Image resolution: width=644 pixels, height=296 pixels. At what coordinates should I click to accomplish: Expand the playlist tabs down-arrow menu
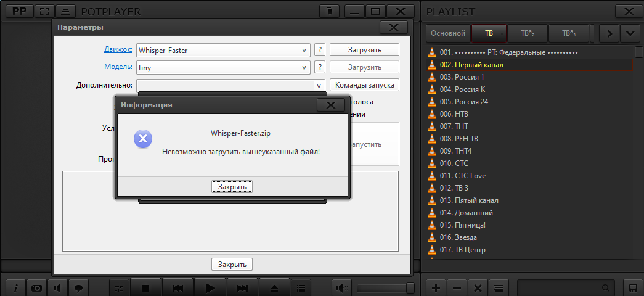[x=630, y=33]
